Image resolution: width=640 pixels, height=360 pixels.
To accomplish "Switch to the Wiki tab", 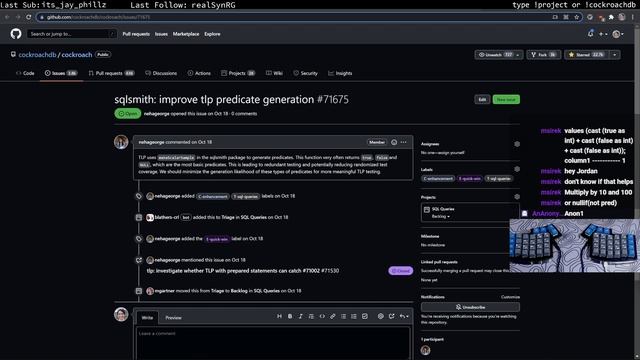I will coord(274,73).
